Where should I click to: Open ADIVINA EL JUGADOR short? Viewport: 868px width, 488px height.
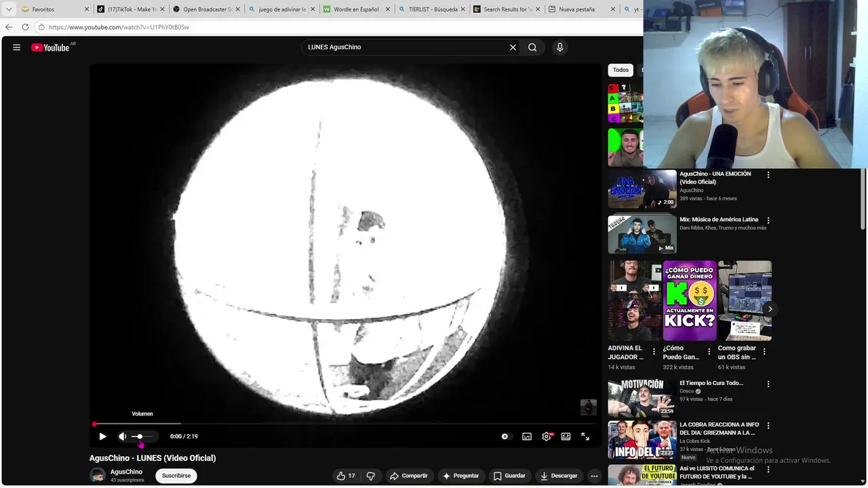tap(635, 301)
